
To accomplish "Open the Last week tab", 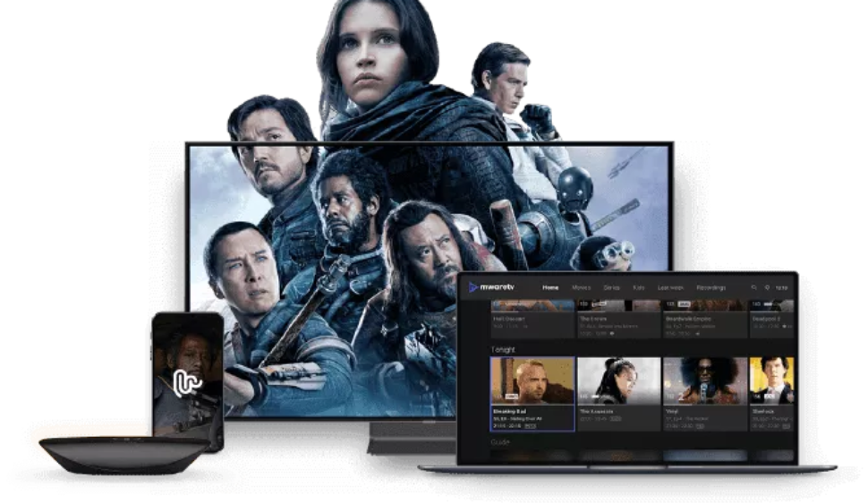I will pos(670,287).
